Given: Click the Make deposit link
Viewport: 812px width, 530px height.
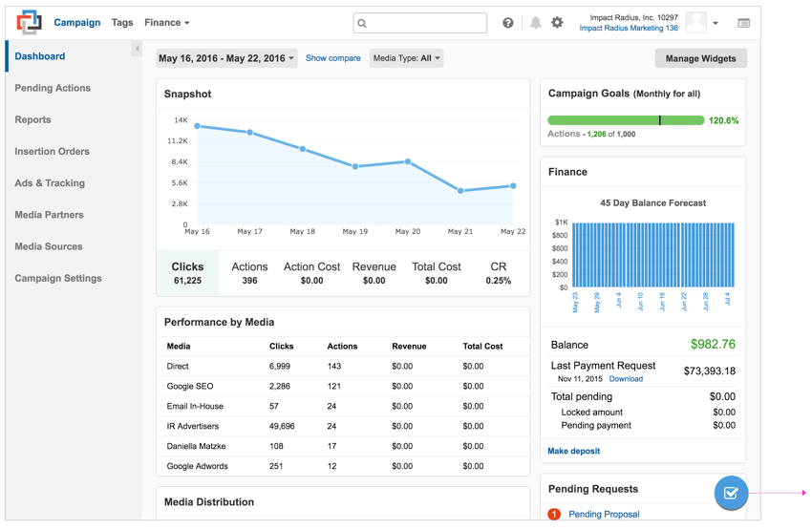Looking at the screenshot, I should coord(574,451).
